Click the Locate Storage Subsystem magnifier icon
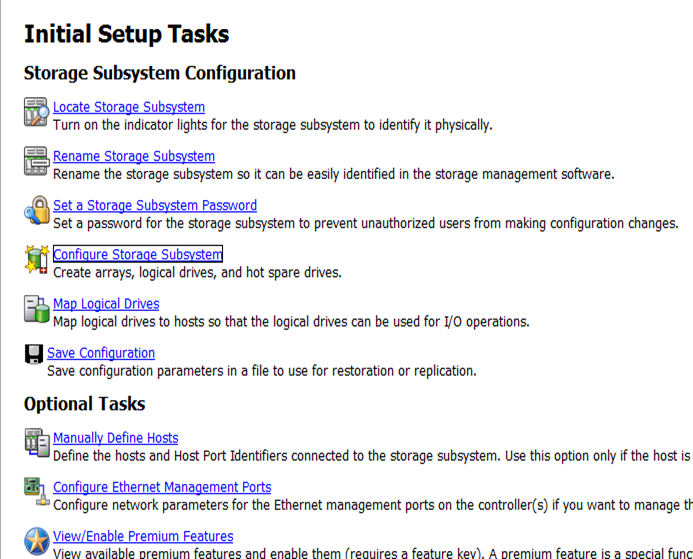693x559 pixels. 36,112
